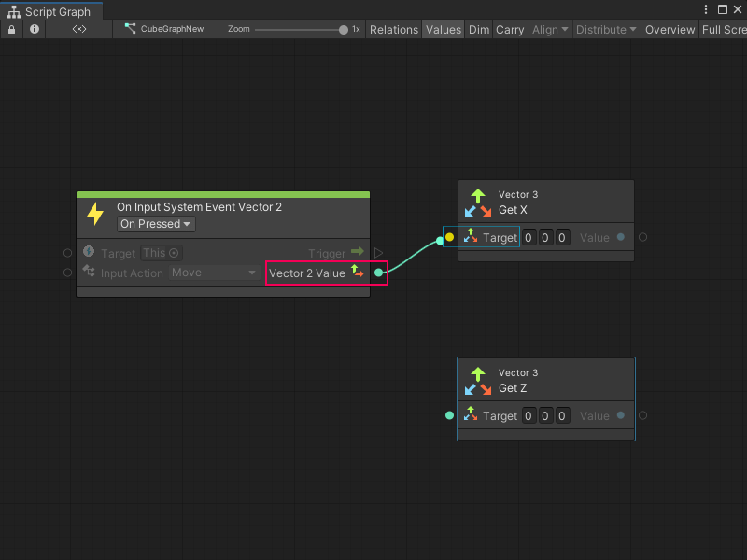The image size is (747, 560).
Task: Click the Relations button
Action: coord(393,29)
